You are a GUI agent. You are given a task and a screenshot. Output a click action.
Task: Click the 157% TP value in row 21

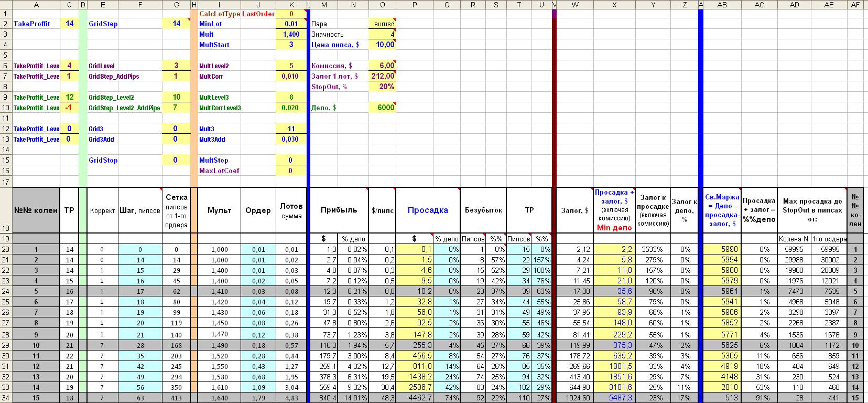coord(542,260)
